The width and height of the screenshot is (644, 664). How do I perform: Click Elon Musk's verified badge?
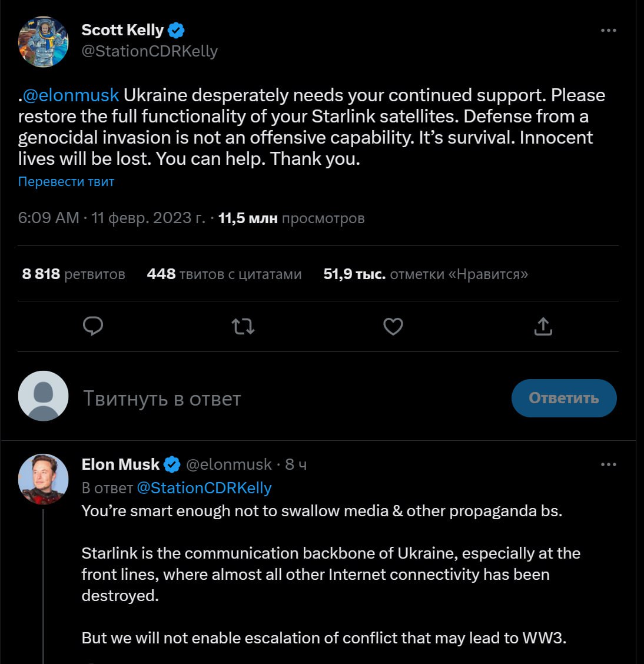click(x=172, y=464)
